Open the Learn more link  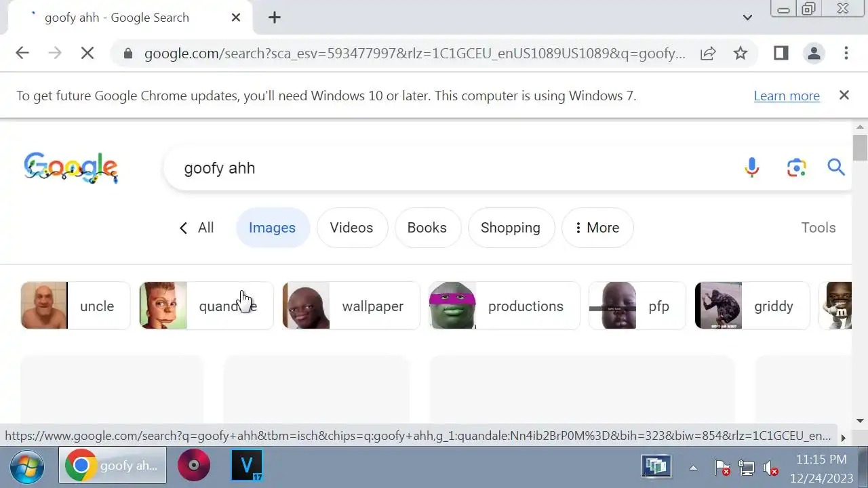(x=787, y=96)
